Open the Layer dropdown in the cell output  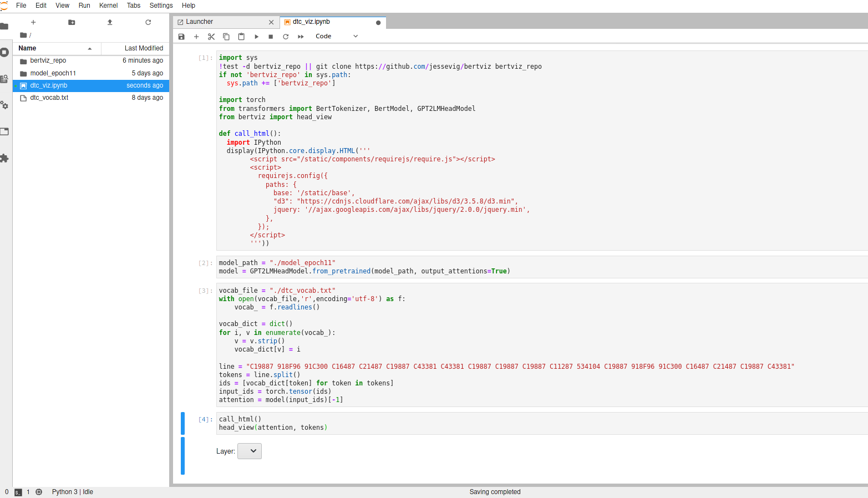[249, 451]
